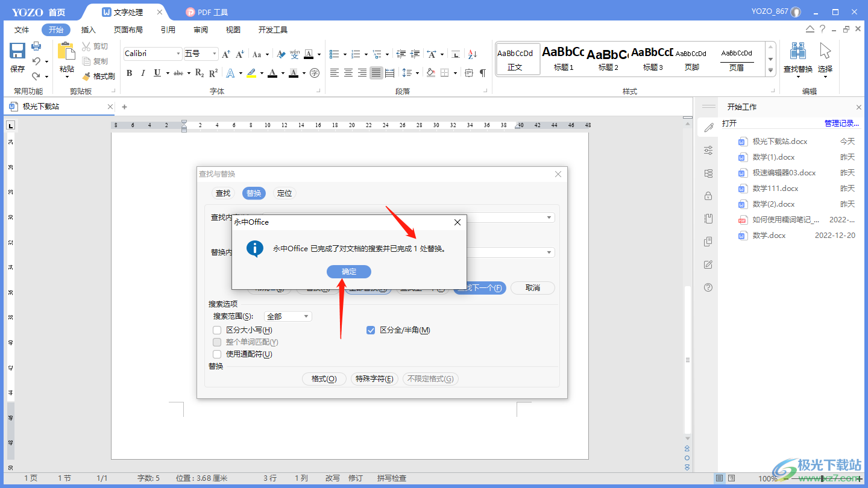This screenshot has width=868, height=488.
Task: Switch to 定位 tab in the dialog
Action: (285, 193)
